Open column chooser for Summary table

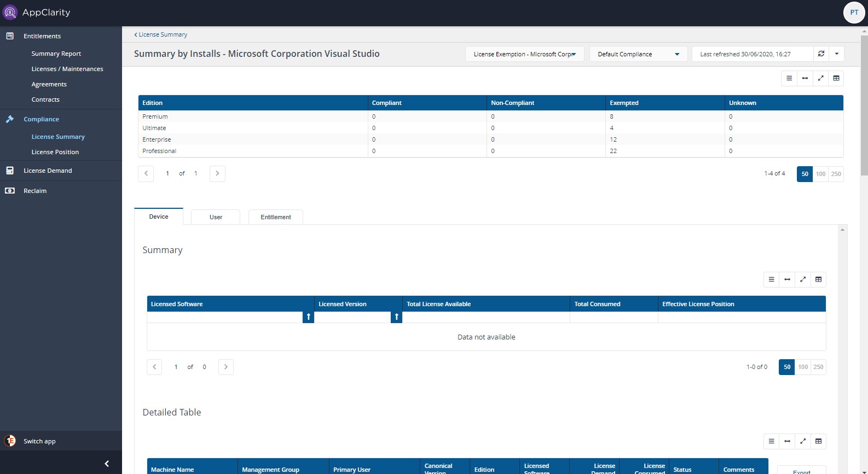pyautogui.click(x=819, y=279)
